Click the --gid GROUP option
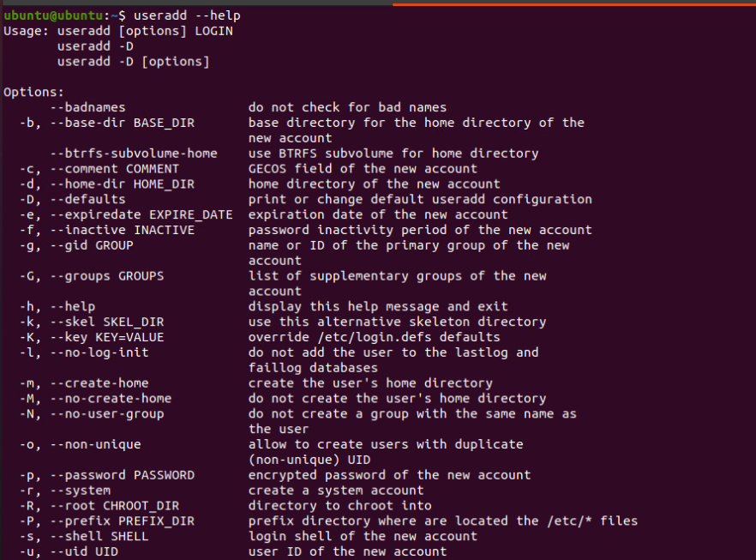The width and height of the screenshot is (756, 560). 91,245
